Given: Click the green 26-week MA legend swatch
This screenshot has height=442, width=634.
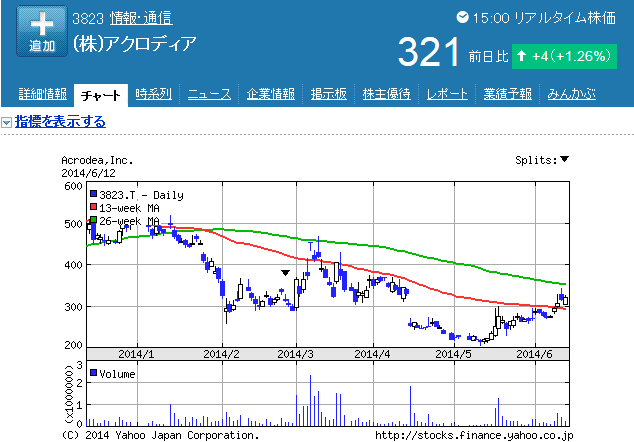Looking at the screenshot, I should (93, 220).
